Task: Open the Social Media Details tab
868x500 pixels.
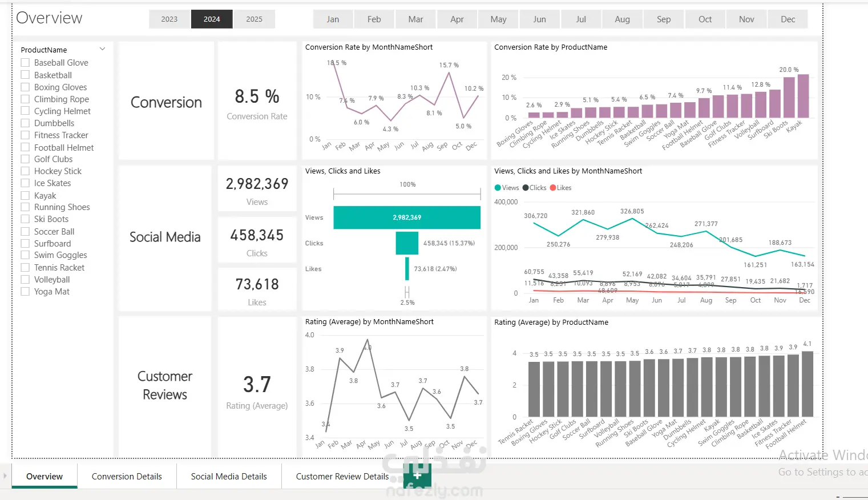Action: coord(229,476)
